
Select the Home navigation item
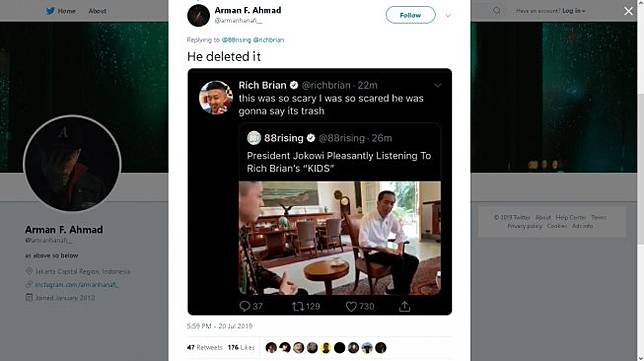tap(67, 11)
